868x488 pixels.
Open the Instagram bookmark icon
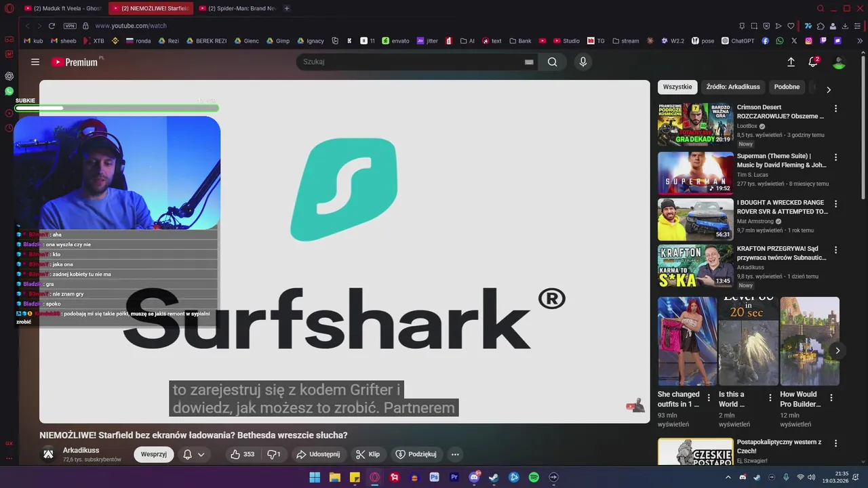coord(808,41)
